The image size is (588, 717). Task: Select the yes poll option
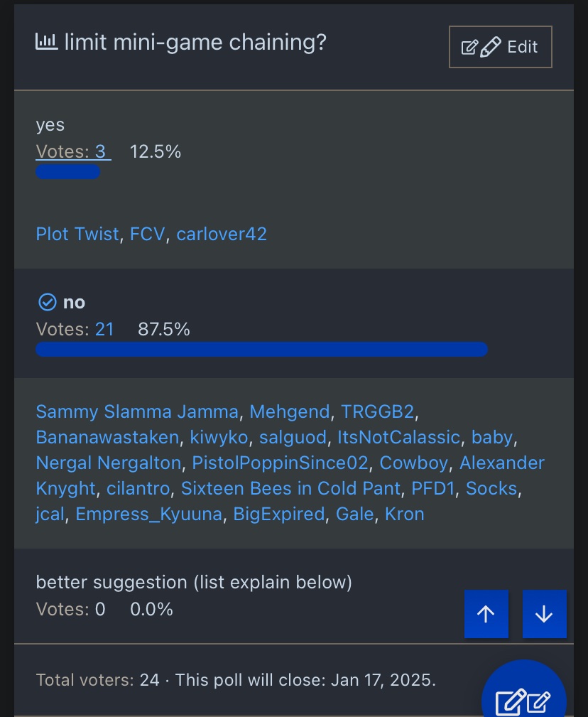pyautogui.click(x=50, y=125)
